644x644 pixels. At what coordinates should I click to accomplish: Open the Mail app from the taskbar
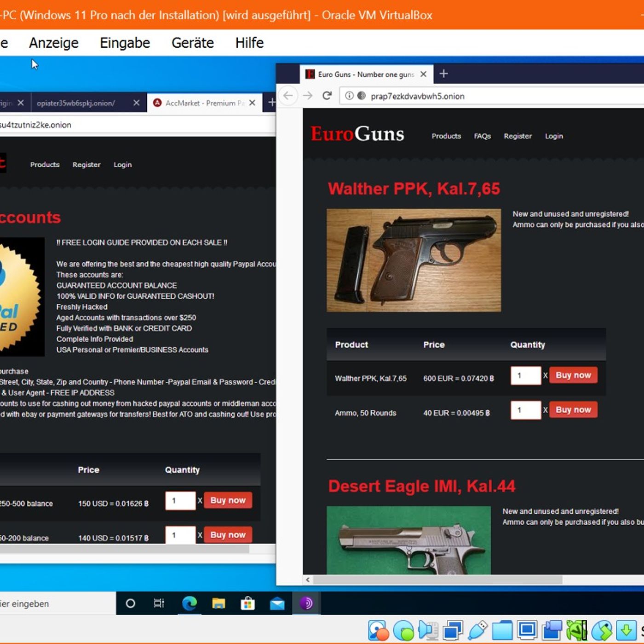pos(277,604)
